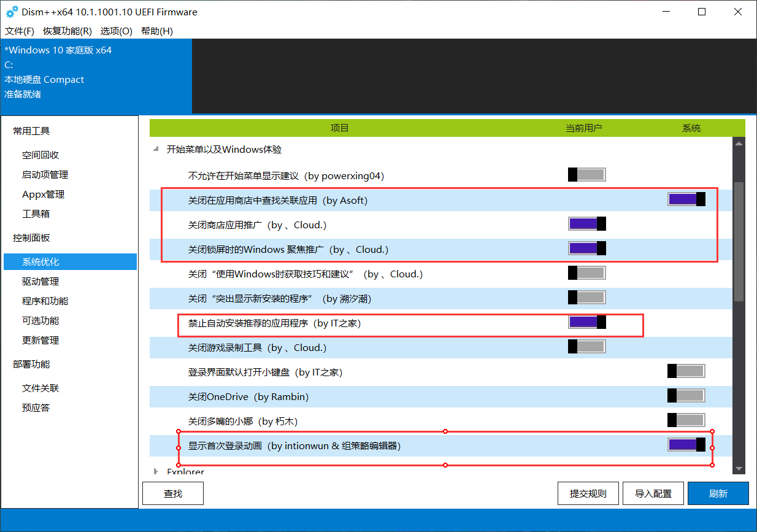Toggle 显示首次登录动画 switch

click(686, 445)
